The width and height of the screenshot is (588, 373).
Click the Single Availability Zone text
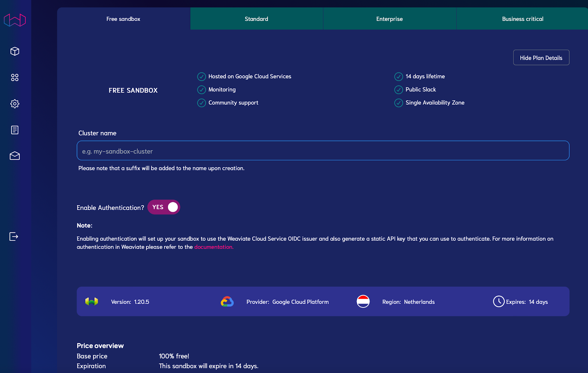[435, 103]
